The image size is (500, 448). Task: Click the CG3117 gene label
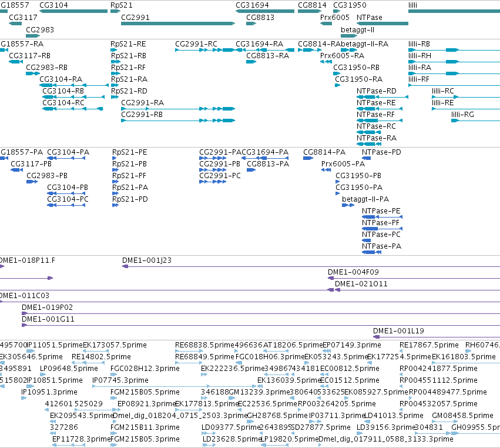tap(23, 18)
